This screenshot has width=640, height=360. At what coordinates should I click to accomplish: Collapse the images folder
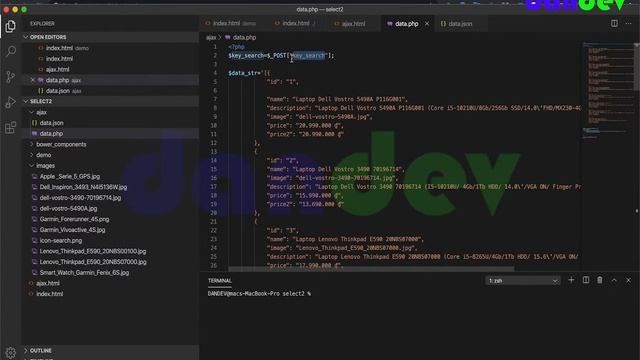[110, 166]
